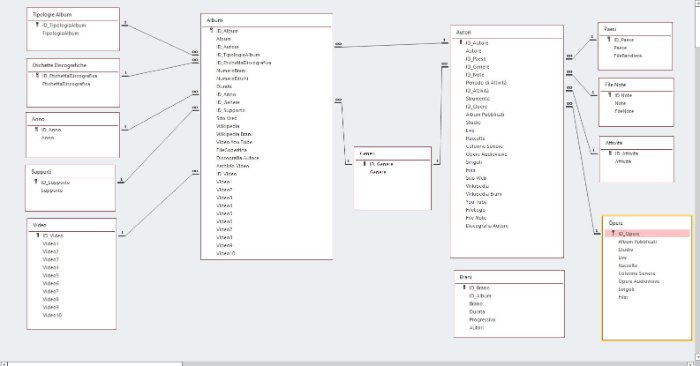Click primary key icon beside ID_Autore in Autori table
Screen dimensions: 700x366
(461, 43)
